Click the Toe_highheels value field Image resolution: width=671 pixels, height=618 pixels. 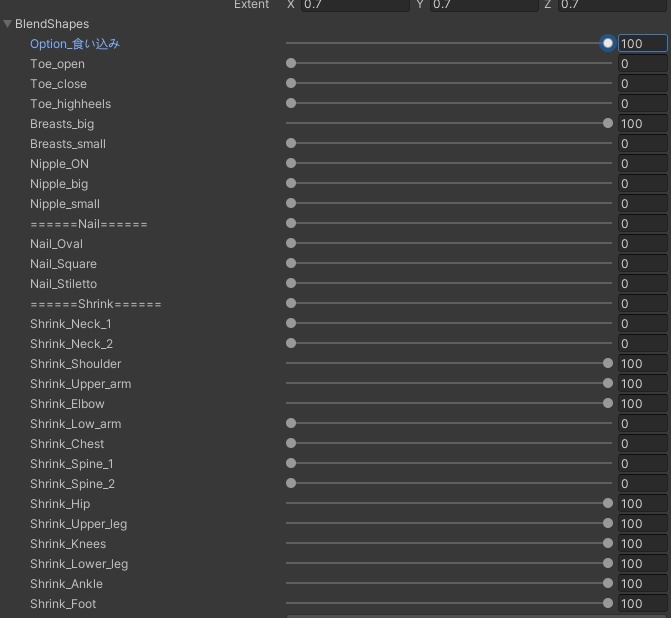click(x=642, y=104)
